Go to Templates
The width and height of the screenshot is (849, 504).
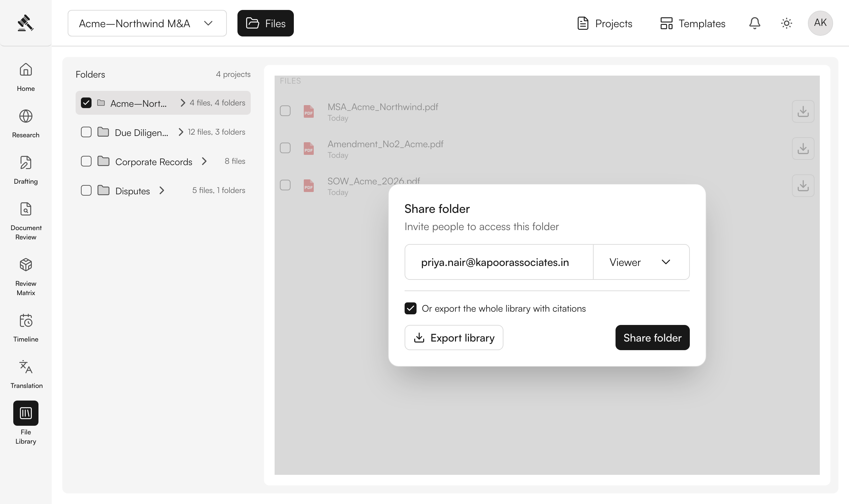tap(692, 23)
